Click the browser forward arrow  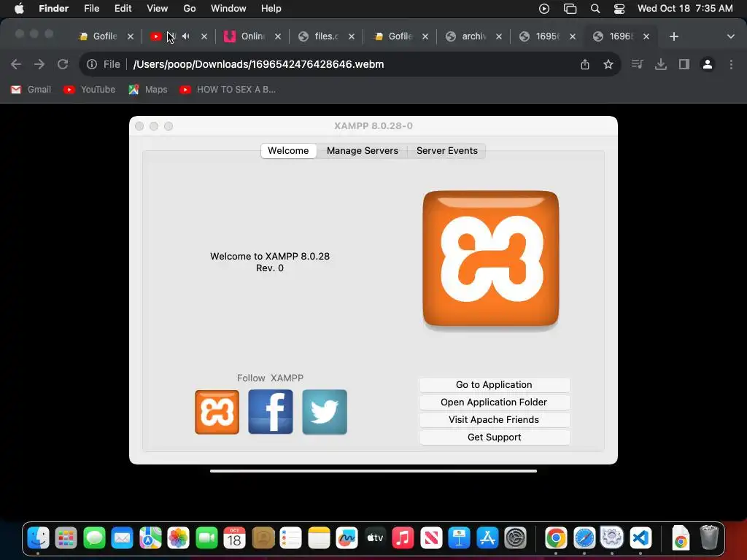(x=39, y=64)
